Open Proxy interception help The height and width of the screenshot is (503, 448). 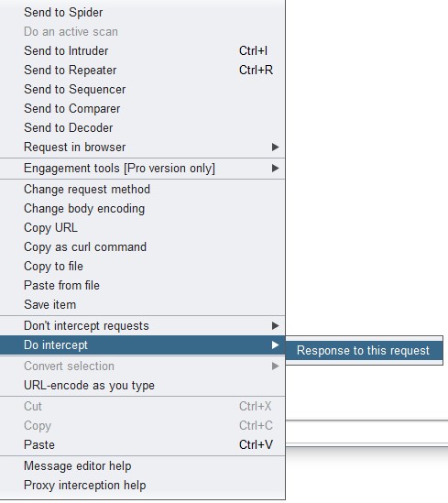[x=142, y=486]
